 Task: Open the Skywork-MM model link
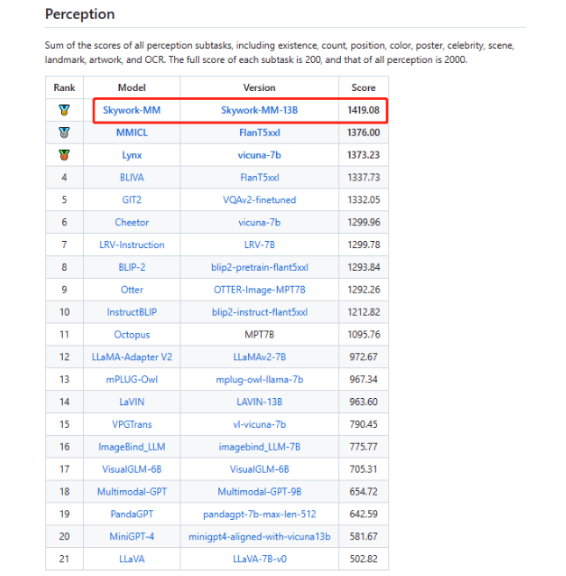[x=131, y=110]
